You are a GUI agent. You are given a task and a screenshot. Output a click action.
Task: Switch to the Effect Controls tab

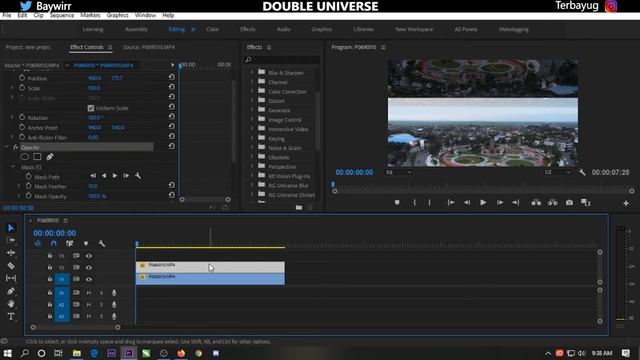point(87,47)
